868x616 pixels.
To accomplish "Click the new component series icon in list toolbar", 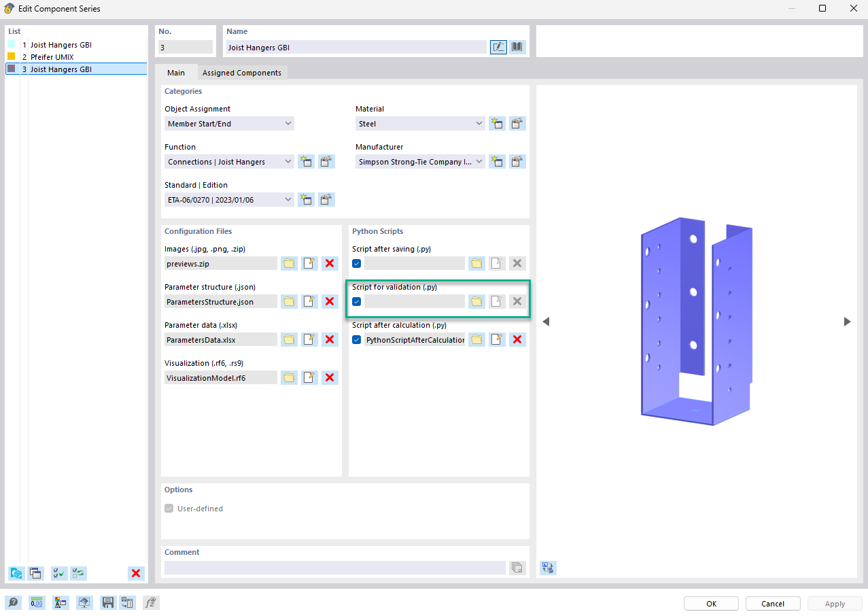I will point(16,573).
